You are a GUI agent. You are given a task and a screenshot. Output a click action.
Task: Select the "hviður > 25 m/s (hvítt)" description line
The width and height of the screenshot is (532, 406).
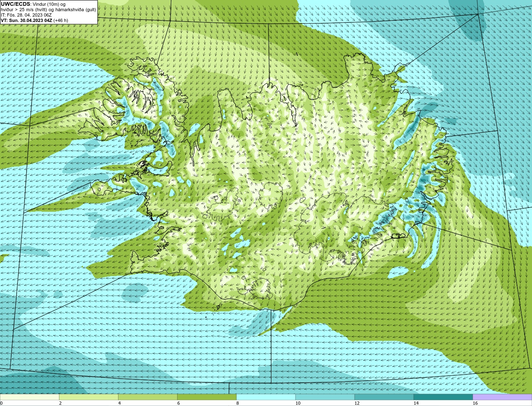pyautogui.click(x=49, y=10)
